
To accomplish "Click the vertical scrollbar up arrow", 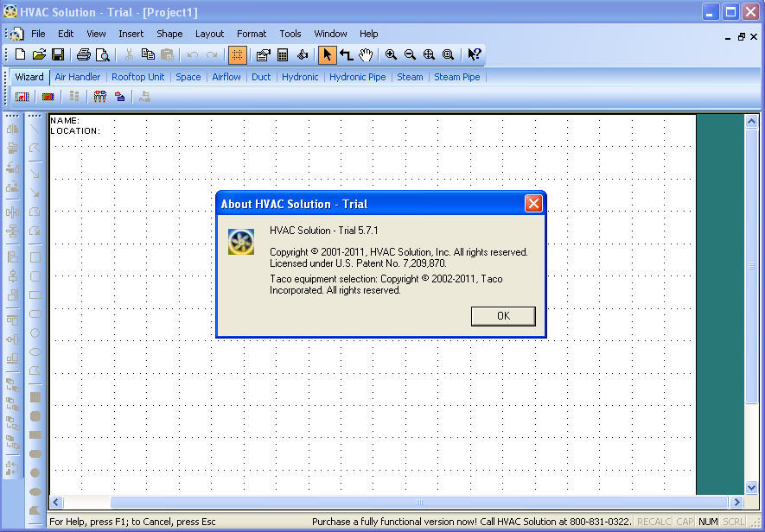I will pyautogui.click(x=751, y=121).
